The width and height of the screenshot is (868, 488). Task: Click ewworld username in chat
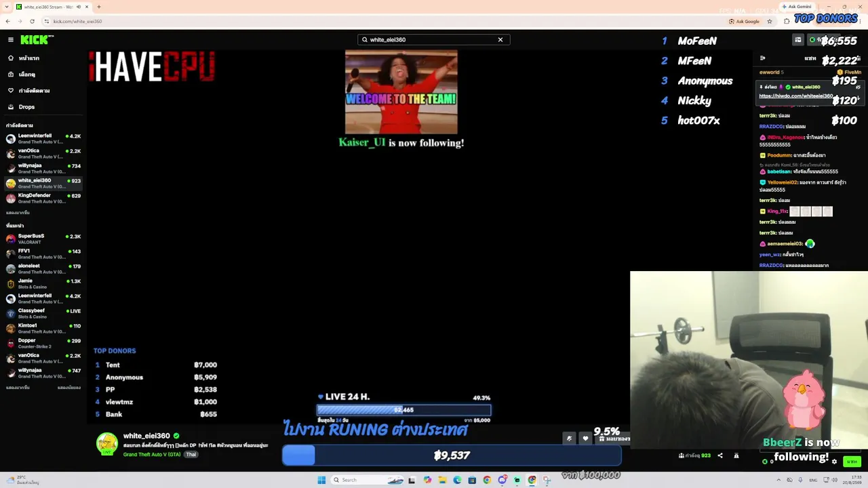769,73
